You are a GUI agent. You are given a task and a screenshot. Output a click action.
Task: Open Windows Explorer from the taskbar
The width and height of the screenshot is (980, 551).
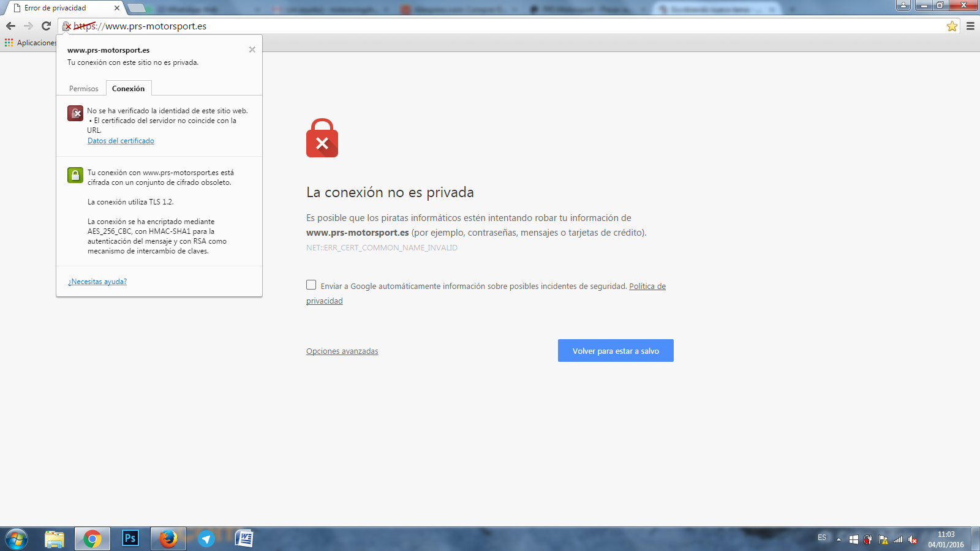(x=55, y=539)
